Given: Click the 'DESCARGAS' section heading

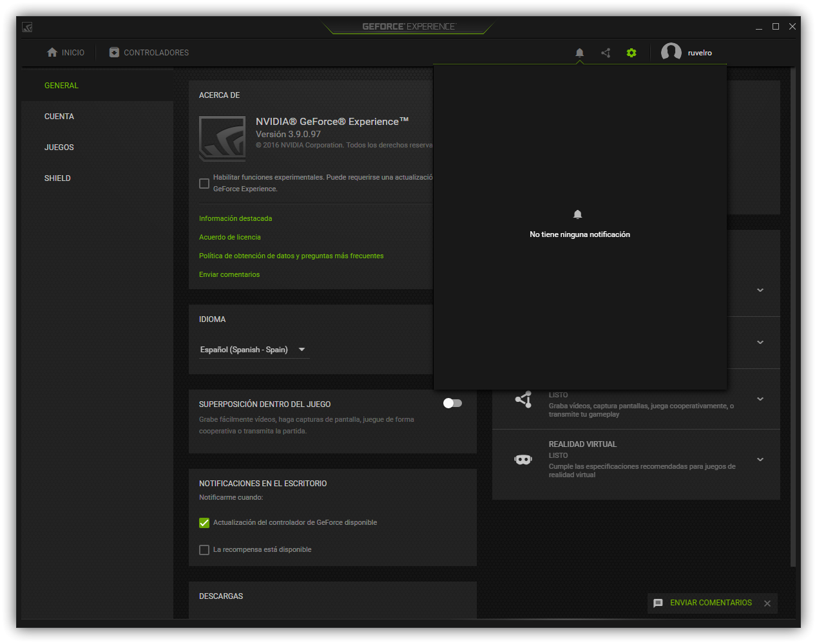Looking at the screenshot, I should [x=221, y=596].
